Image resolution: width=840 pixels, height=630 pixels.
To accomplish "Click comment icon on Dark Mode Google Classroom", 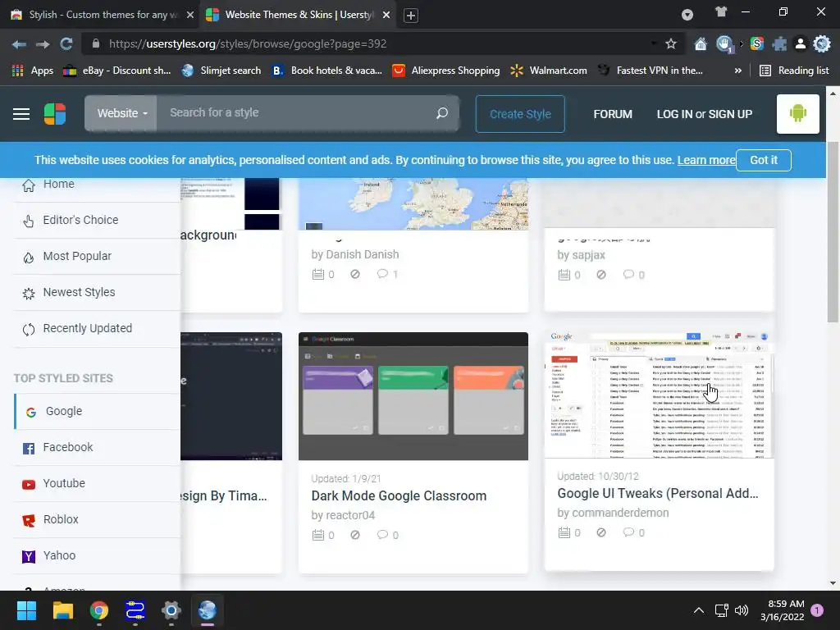I will [x=382, y=535].
